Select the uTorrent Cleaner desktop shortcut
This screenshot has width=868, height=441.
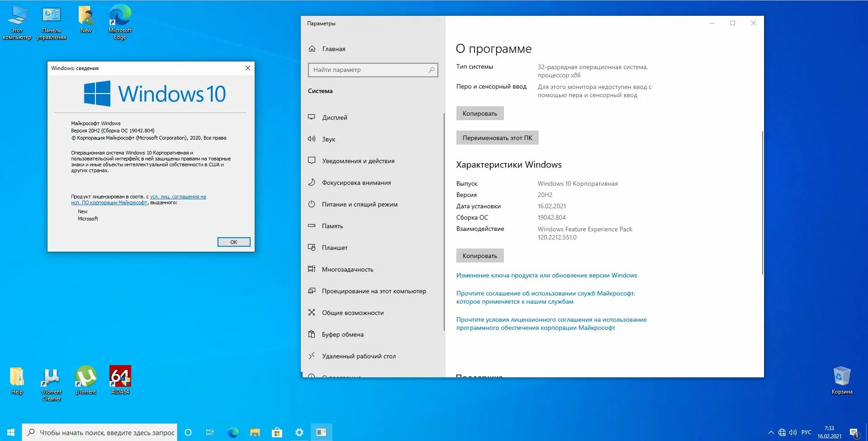pos(52,384)
